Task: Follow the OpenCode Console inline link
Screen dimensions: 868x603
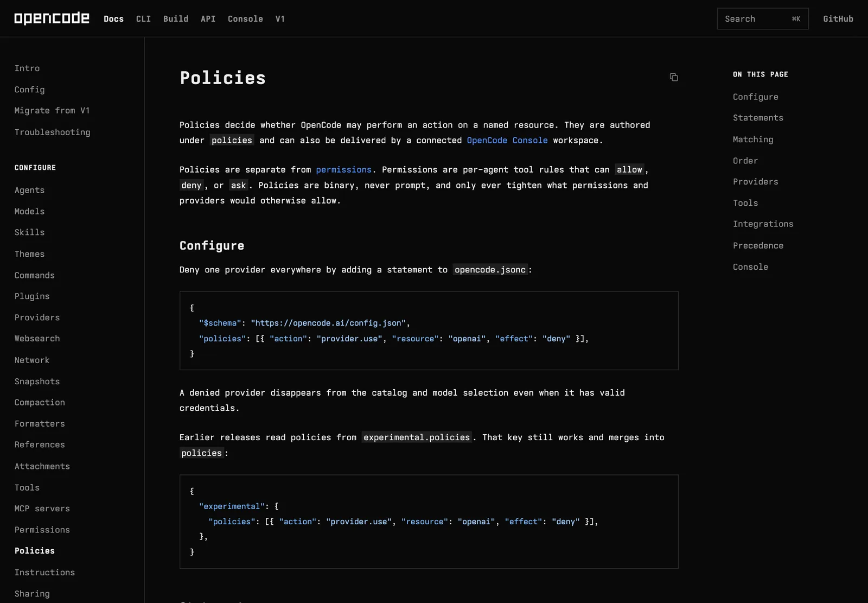Action: click(x=507, y=140)
